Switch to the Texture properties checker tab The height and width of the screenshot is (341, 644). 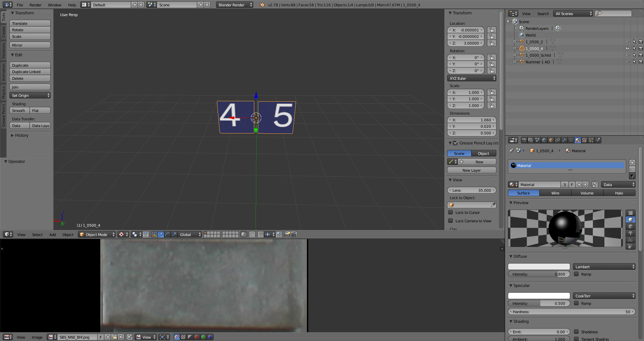pos(584,140)
